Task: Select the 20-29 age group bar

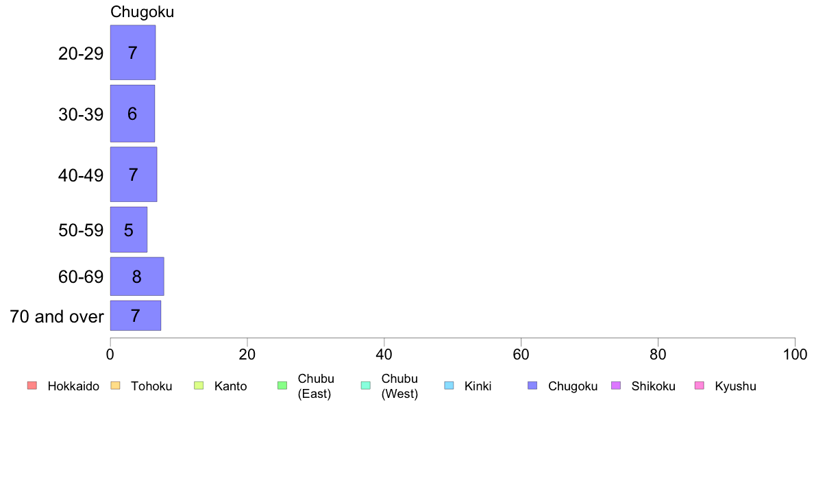Action: [x=133, y=53]
